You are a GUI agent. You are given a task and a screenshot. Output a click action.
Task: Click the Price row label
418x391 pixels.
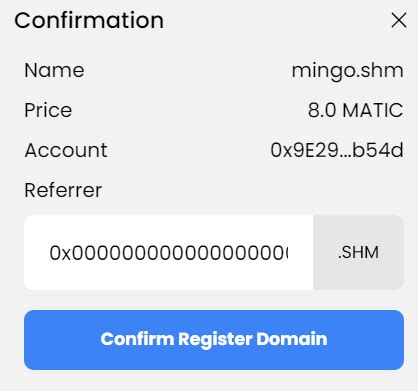tap(48, 110)
